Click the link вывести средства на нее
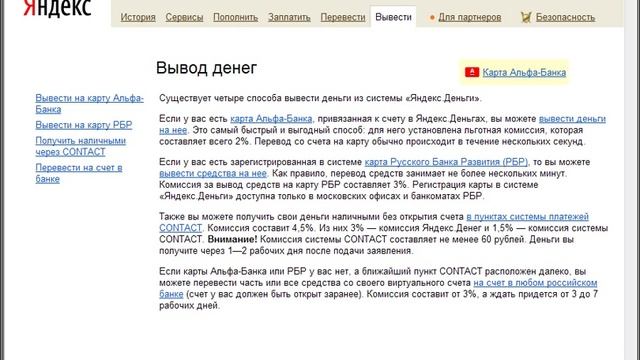 tap(213, 173)
